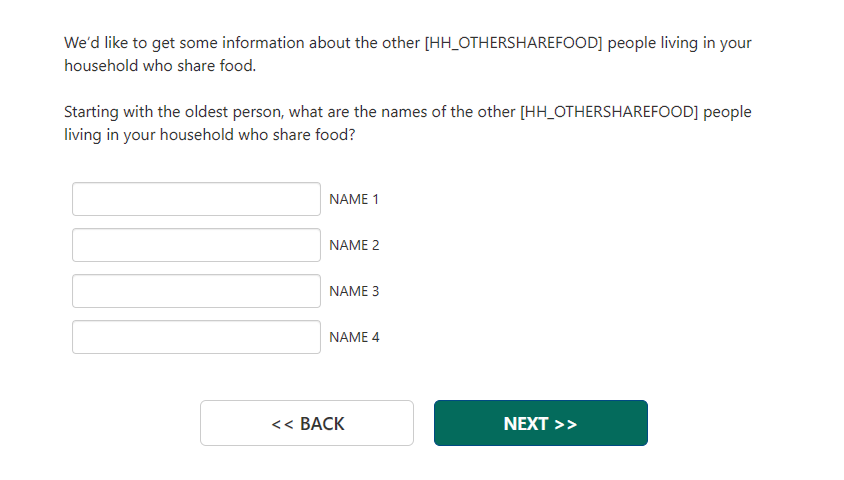Select the NAME 3 entry field
Viewport: 844px width, 480px height.
pos(196,291)
